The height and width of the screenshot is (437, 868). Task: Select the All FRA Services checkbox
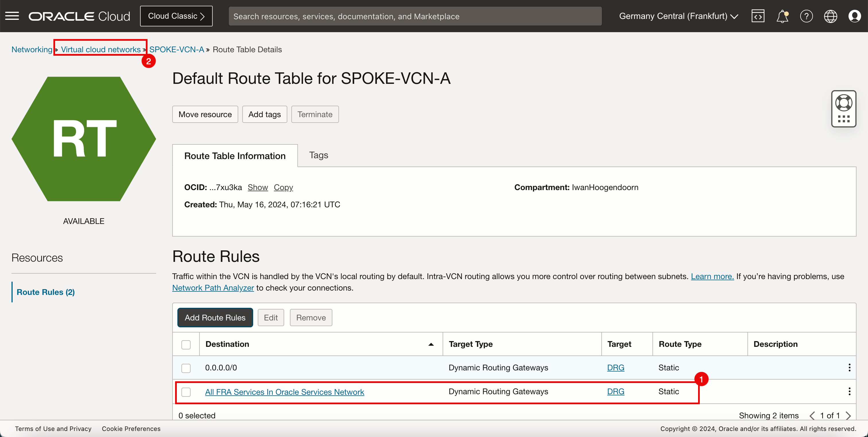coord(186,392)
